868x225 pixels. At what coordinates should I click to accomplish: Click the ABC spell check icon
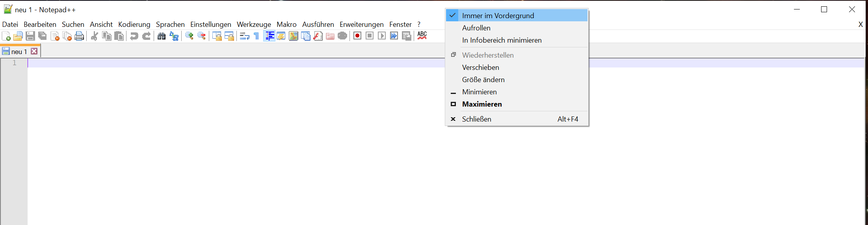coord(422,36)
